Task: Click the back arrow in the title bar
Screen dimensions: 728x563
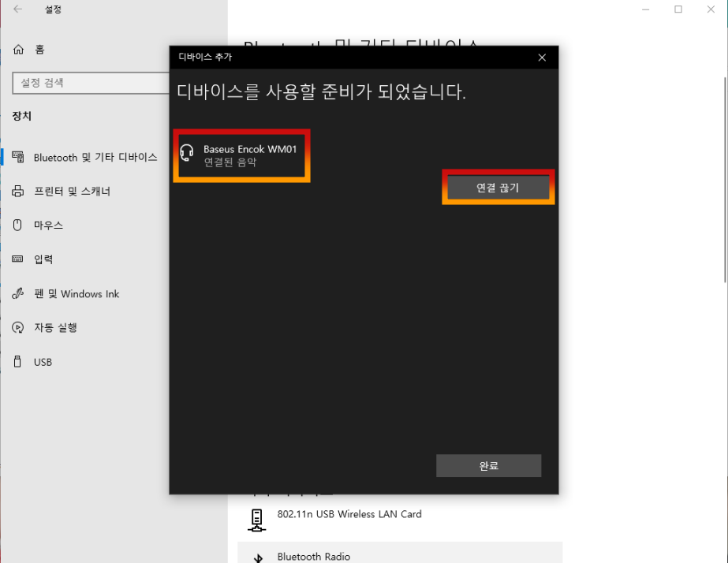Action: pos(17,9)
